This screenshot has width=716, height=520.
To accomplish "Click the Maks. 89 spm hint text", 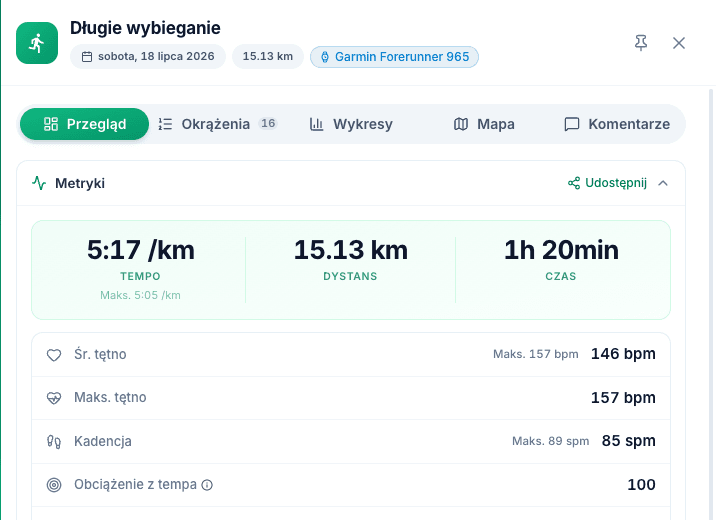I will [550, 441].
